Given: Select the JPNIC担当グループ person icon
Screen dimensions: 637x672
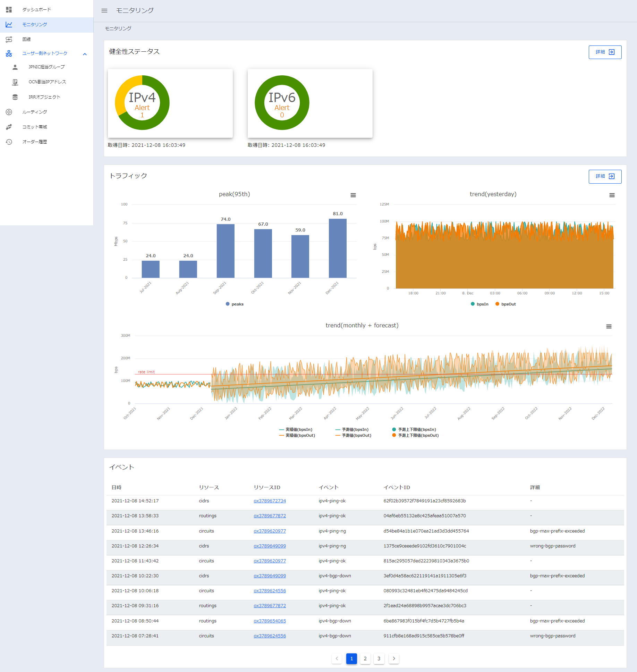Looking at the screenshot, I should 15,67.
